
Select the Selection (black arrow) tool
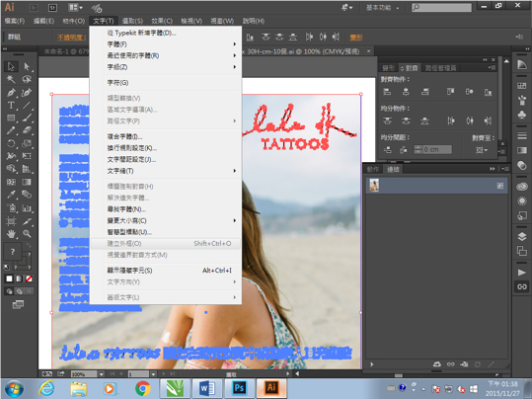point(11,66)
